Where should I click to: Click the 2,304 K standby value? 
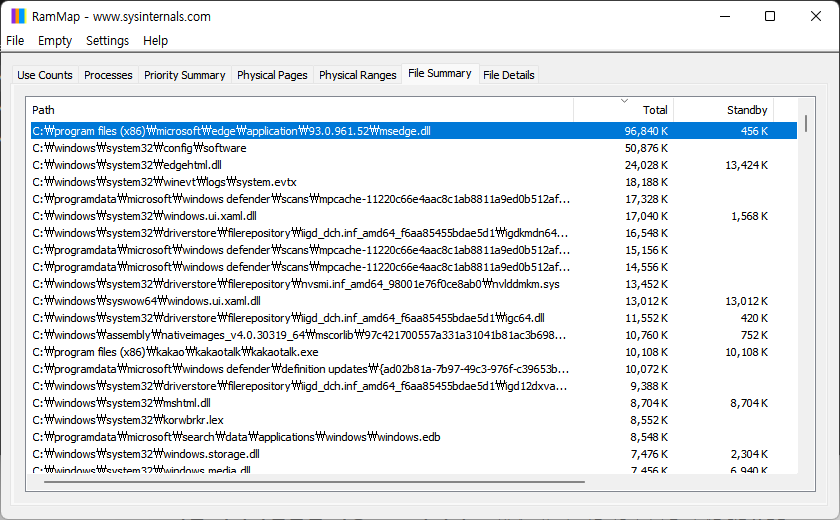[749, 454]
